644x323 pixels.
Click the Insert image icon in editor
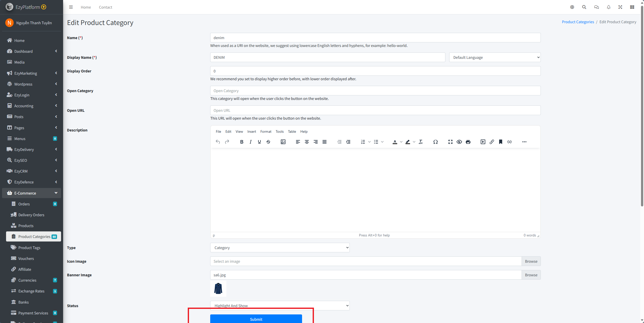[x=283, y=142]
